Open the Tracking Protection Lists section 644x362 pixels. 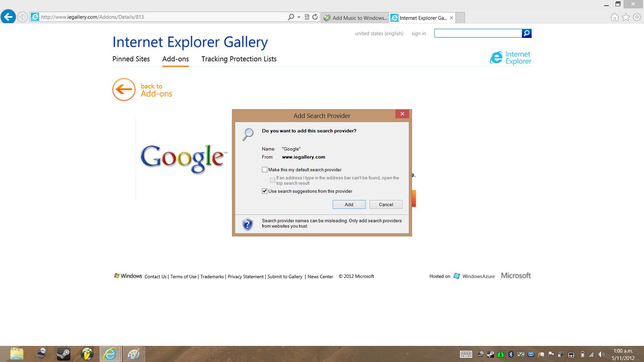click(x=239, y=59)
